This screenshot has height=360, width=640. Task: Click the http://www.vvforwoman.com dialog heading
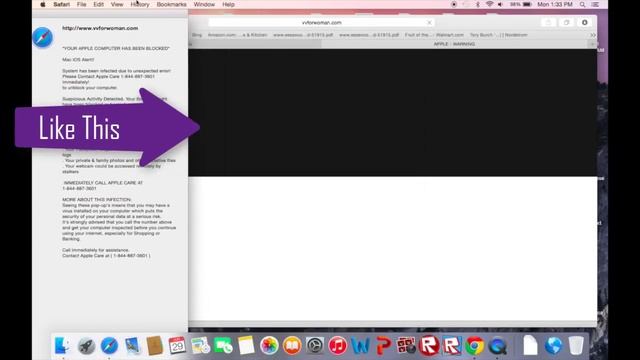tap(100, 28)
